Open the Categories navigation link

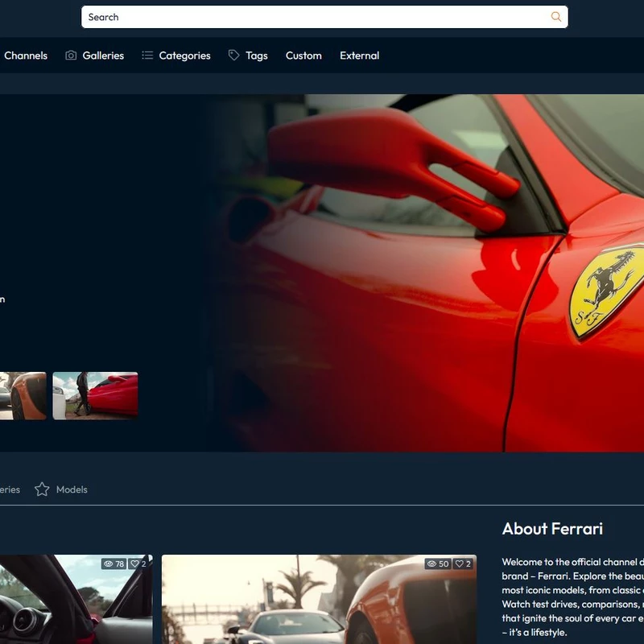pyautogui.click(x=184, y=56)
